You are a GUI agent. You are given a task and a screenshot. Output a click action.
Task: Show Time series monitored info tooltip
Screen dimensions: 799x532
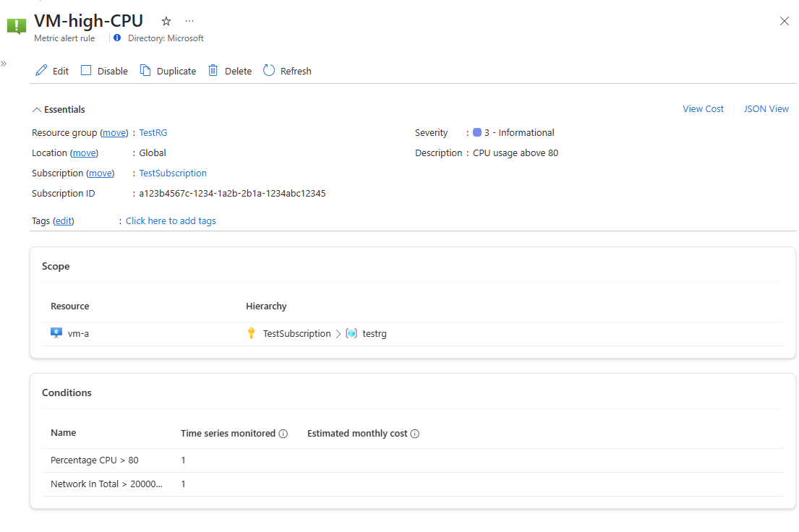(x=283, y=434)
